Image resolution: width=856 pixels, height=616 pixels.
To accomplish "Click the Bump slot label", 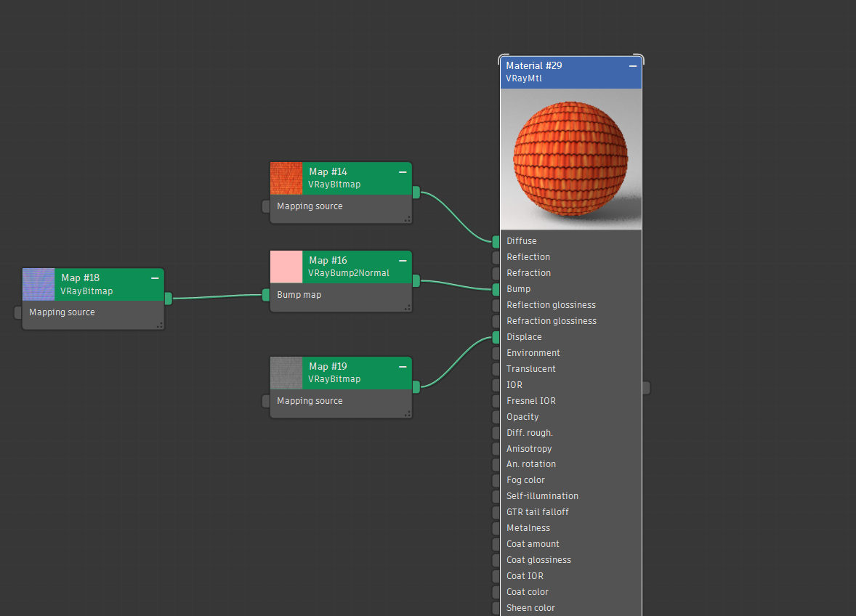I will point(518,289).
